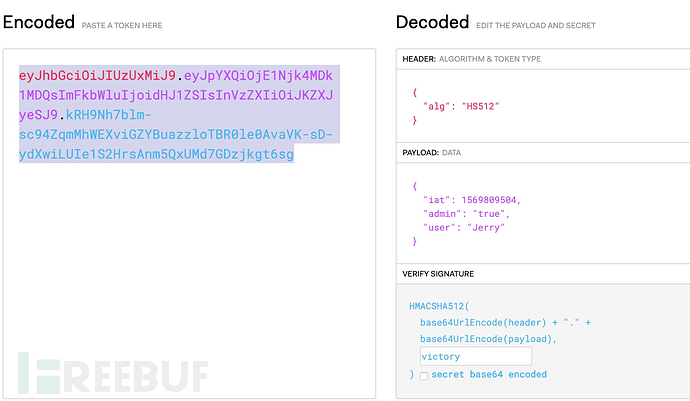
Task: Enable the secret base64 encoded checkbox
Action: [425, 375]
